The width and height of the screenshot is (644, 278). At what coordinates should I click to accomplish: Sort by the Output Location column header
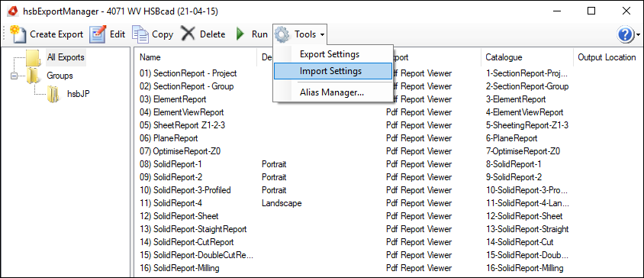click(607, 57)
